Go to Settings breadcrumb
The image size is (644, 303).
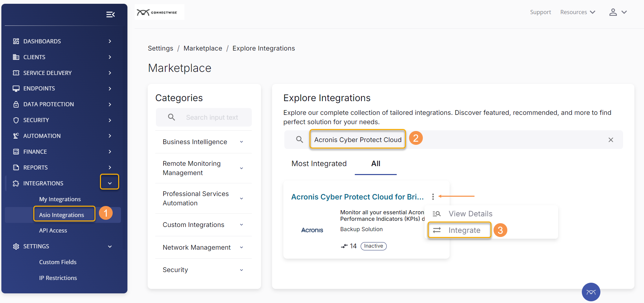tap(160, 48)
